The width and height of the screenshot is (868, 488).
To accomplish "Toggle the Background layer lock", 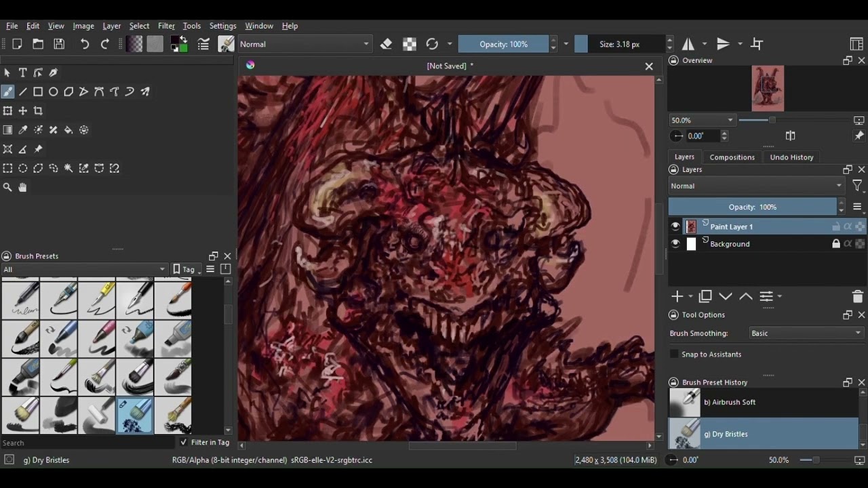I will point(836,244).
